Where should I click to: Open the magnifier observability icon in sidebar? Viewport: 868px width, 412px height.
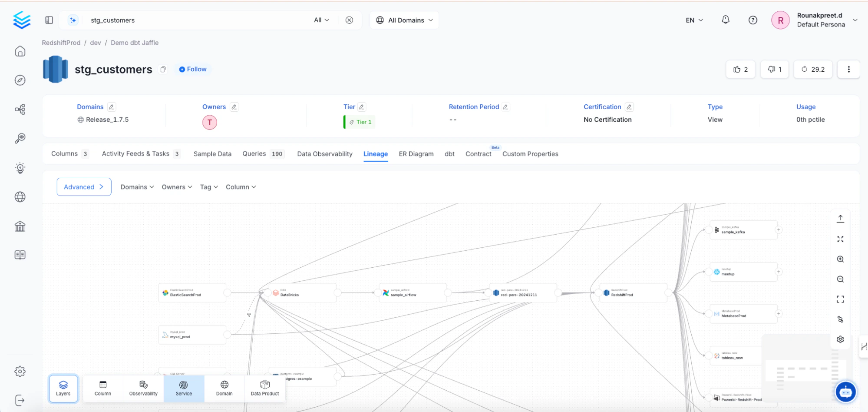coord(20,139)
